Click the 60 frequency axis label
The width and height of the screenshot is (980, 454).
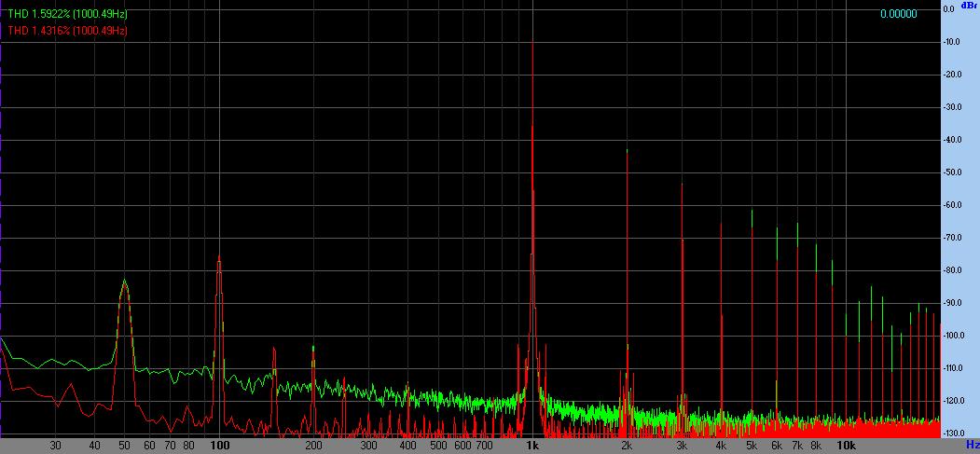point(149,446)
